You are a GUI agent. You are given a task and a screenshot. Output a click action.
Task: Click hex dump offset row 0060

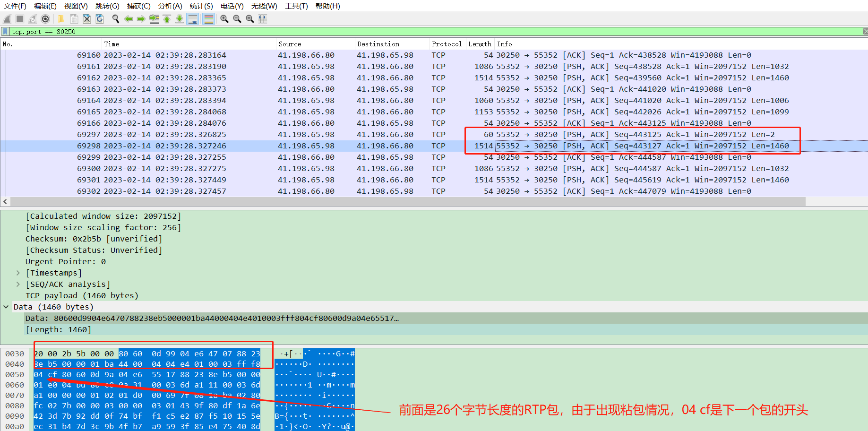pyautogui.click(x=15, y=385)
